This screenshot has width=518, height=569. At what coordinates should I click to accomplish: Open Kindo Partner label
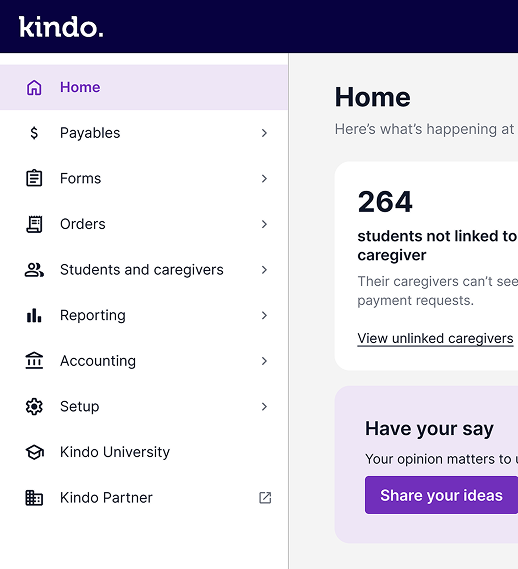[106, 498]
